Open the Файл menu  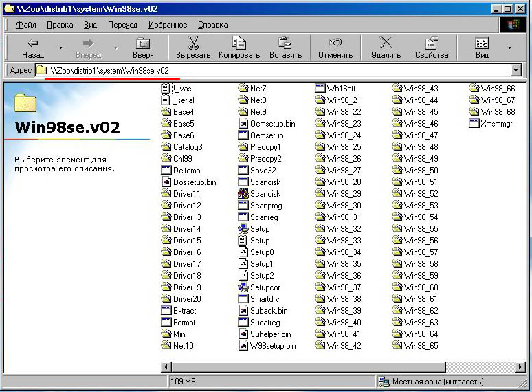26,25
